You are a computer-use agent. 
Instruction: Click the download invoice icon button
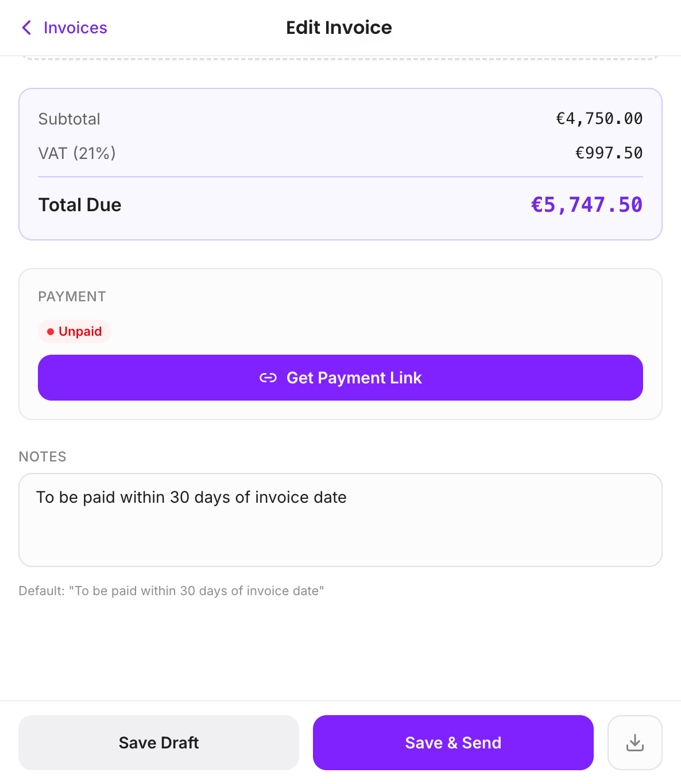(x=634, y=742)
